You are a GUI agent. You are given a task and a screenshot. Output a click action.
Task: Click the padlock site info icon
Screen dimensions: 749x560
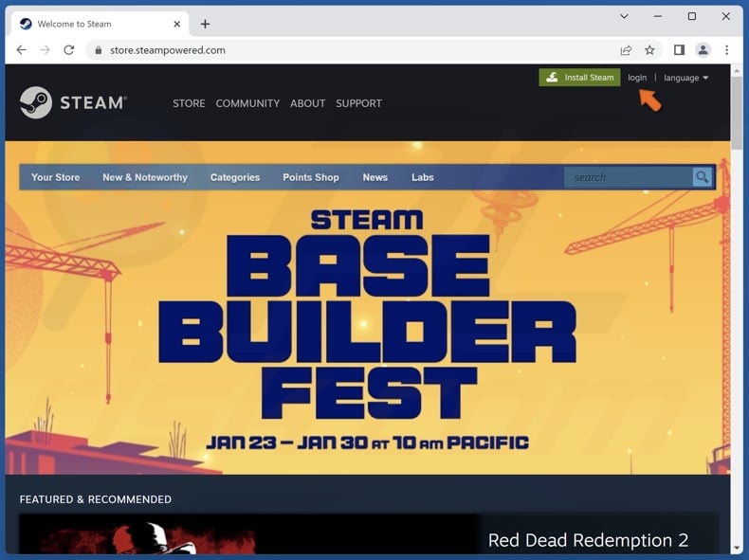[x=99, y=50]
